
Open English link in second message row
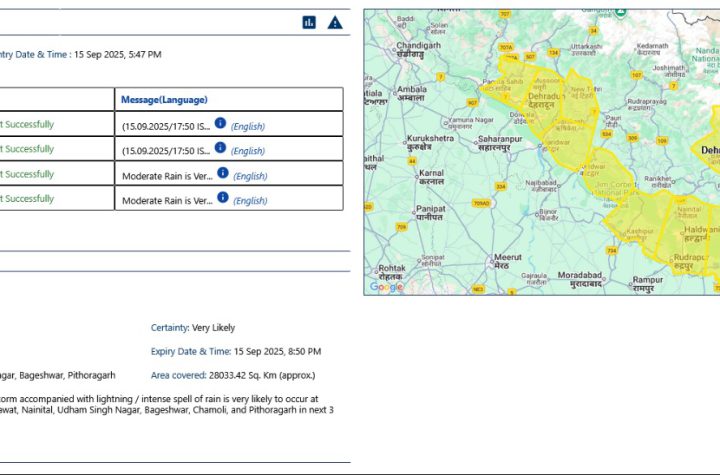point(248,151)
